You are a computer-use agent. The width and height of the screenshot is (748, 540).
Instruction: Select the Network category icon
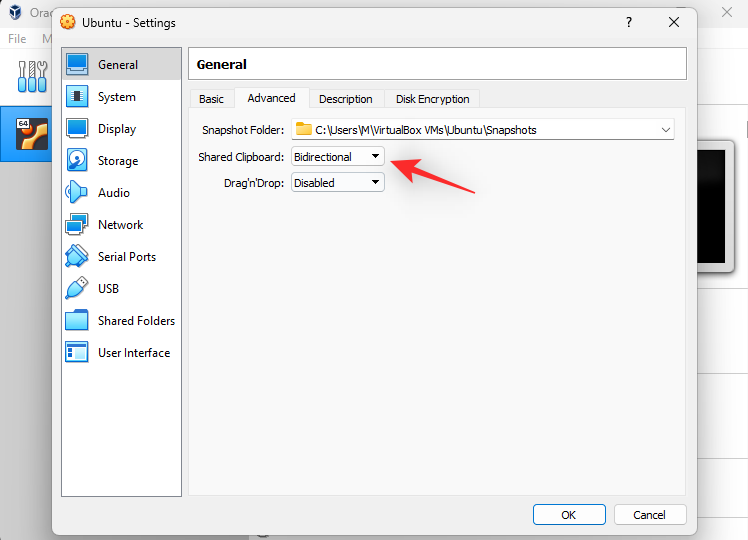[x=77, y=225]
